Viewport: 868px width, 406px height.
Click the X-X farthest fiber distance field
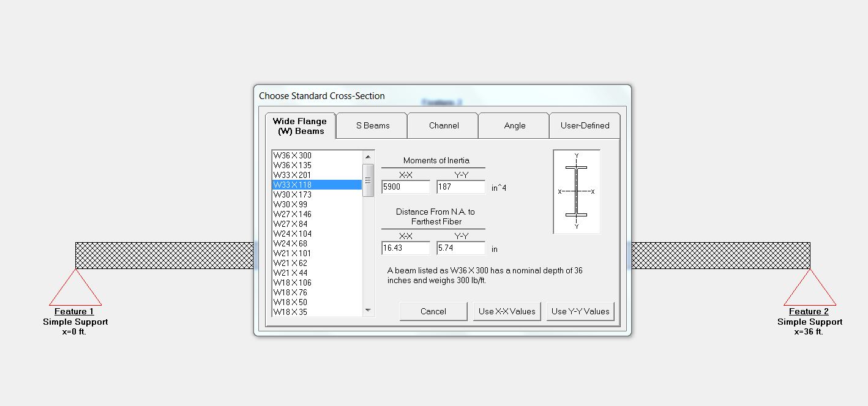point(405,248)
